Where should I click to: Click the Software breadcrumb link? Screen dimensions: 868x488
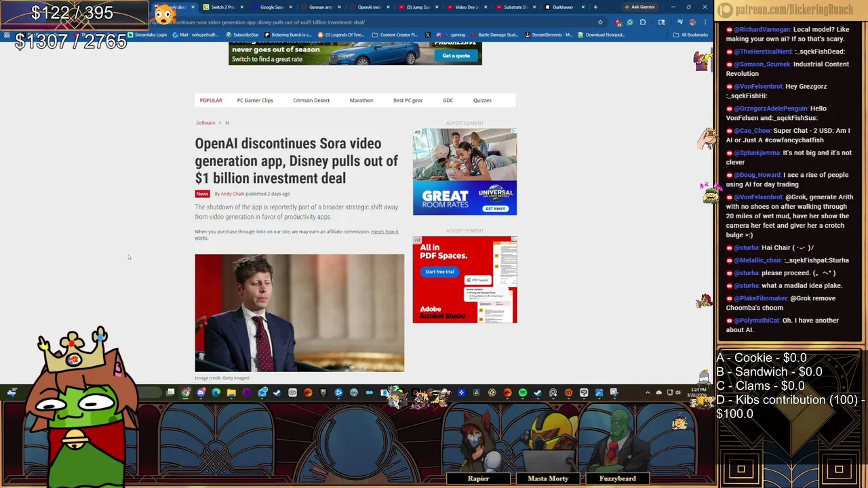click(x=205, y=123)
